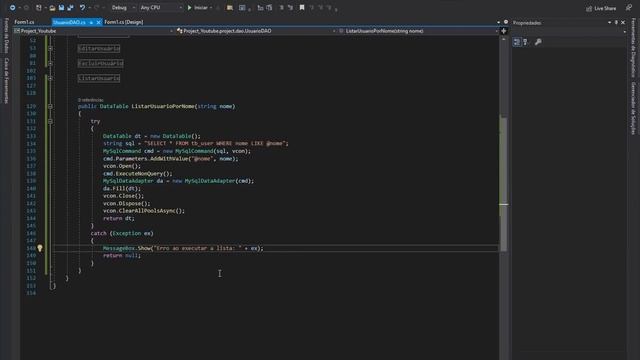This screenshot has height=360, width=640.
Task: Click the increase indent toolbar icon
Action: tap(269, 8)
